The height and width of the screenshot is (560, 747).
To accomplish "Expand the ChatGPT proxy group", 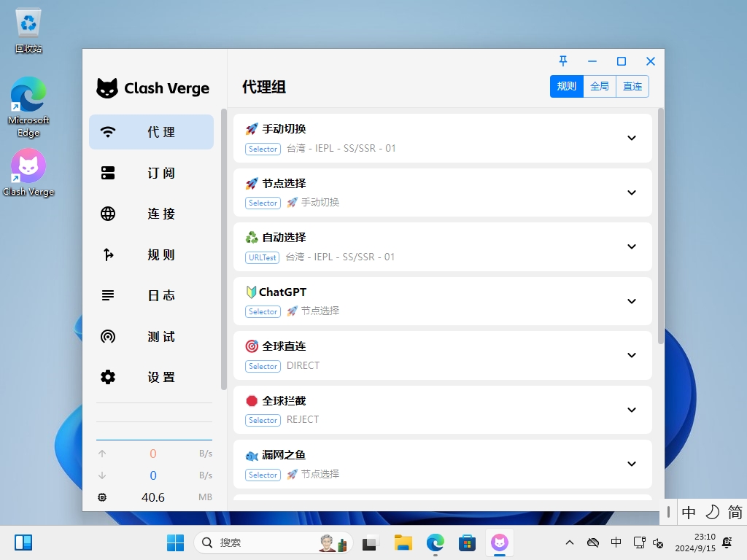I will [x=632, y=301].
